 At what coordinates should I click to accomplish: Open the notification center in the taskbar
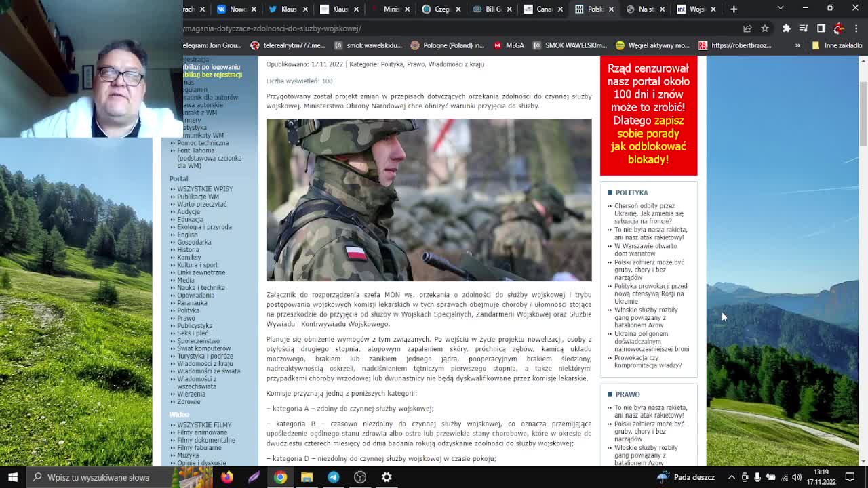[850, 477]
